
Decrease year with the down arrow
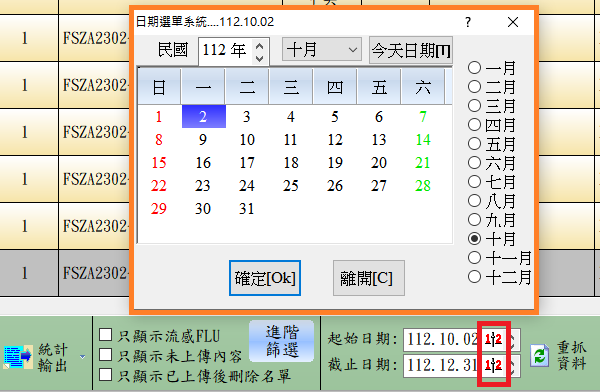pos(259,58)
